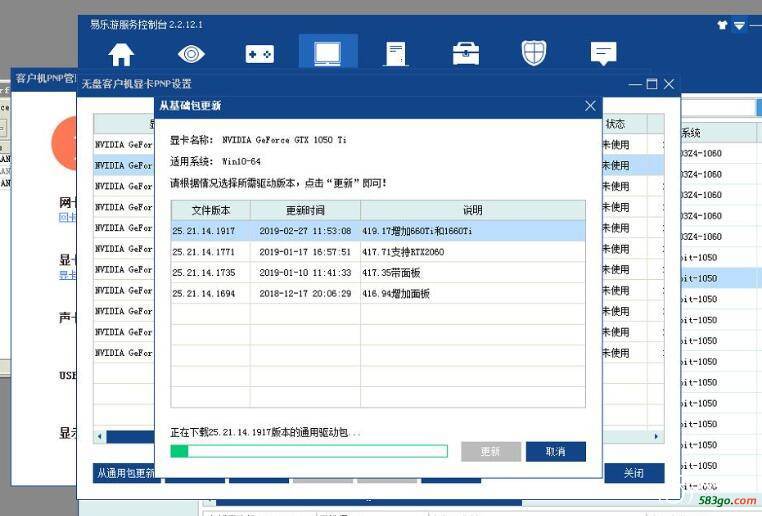Click description 416.94增加面板

pyautogui.click(x=396, y=293)
